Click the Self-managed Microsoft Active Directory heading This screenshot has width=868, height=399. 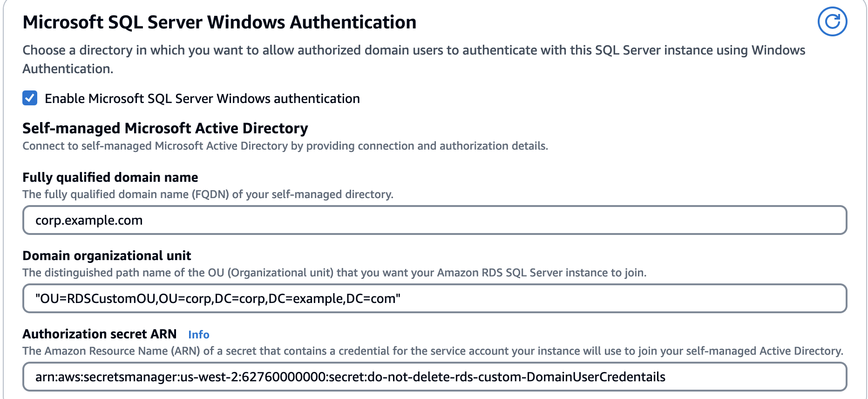pyautogui.click(x=165, y=128)
